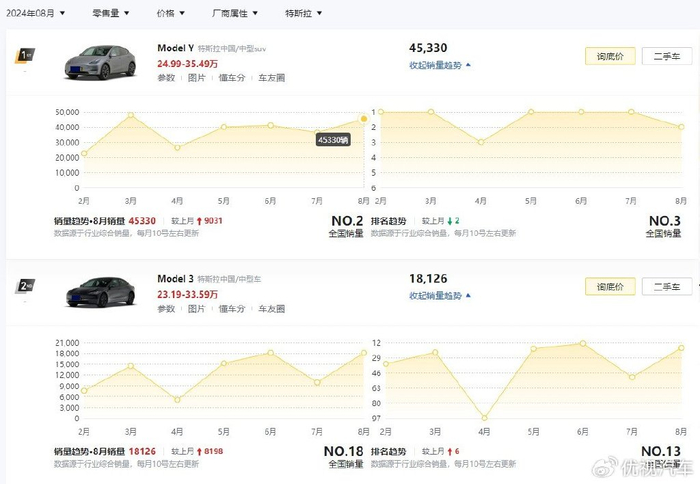Click 8月销量 45330 text under Model Y chart
Viewport: 700px width, 484px height.
[x=125, y=221]
